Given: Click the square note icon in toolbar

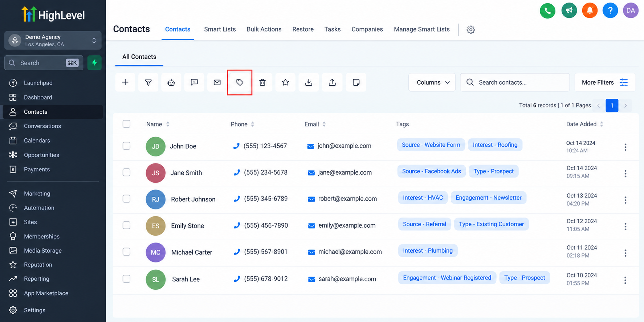Looking at the screenshot, I should pyautogui.click(x=356, y=82).
